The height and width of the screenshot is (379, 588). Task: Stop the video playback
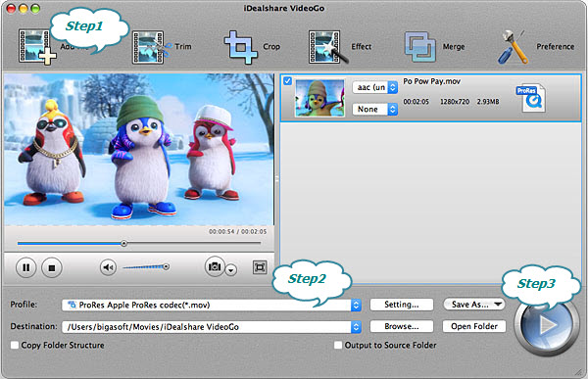point(52,267)
